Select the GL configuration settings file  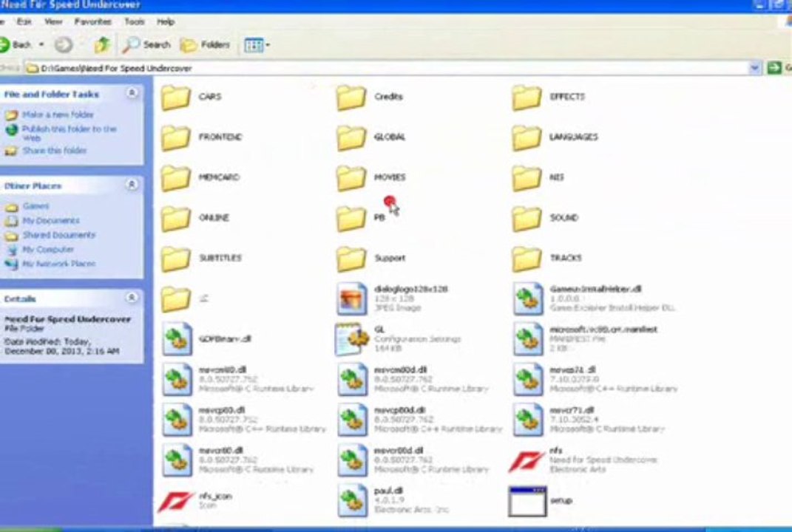pyautogui.click(x=398, y=338)
